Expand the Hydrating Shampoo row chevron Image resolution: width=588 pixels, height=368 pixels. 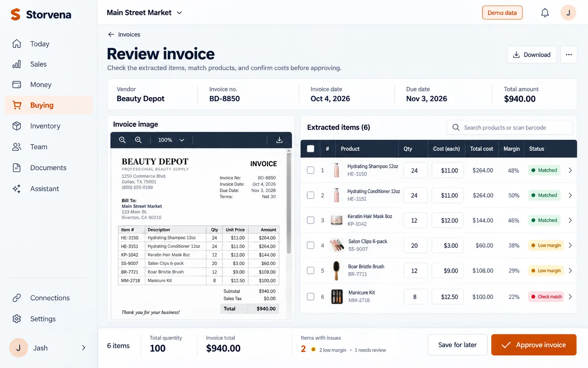point(570,170)
